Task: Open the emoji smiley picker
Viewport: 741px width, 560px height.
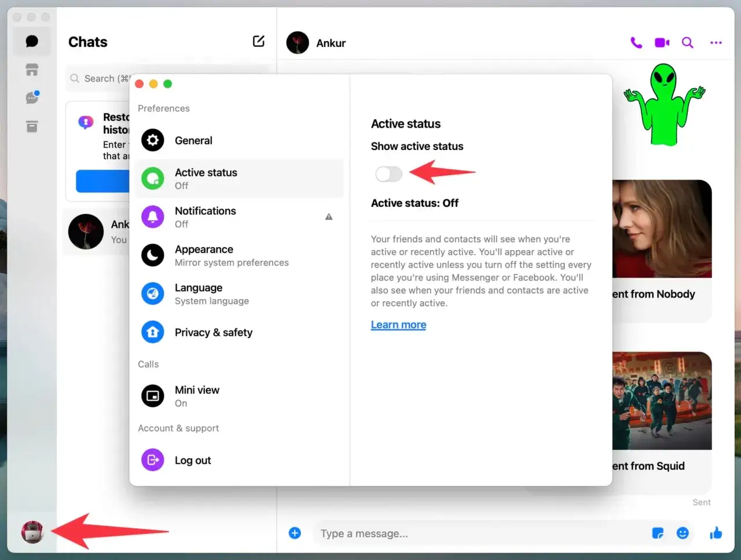Action: (683, 533)
